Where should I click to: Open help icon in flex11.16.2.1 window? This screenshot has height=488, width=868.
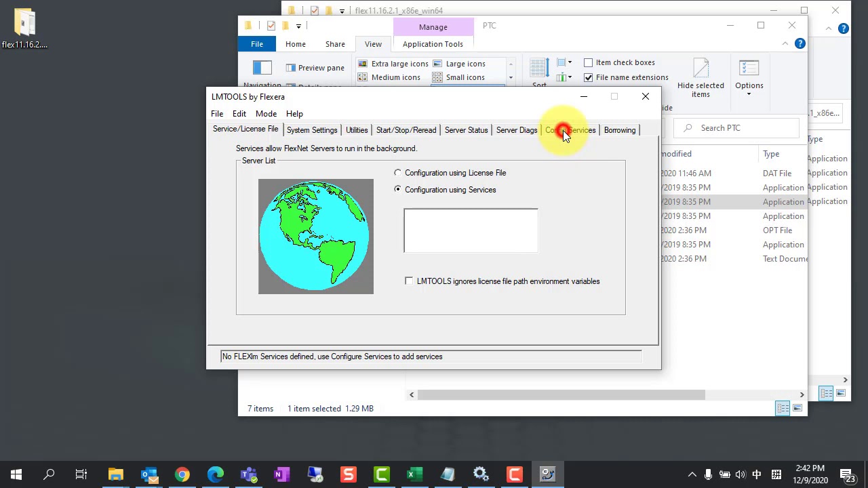pyautogui.click(x=843, y=28)
